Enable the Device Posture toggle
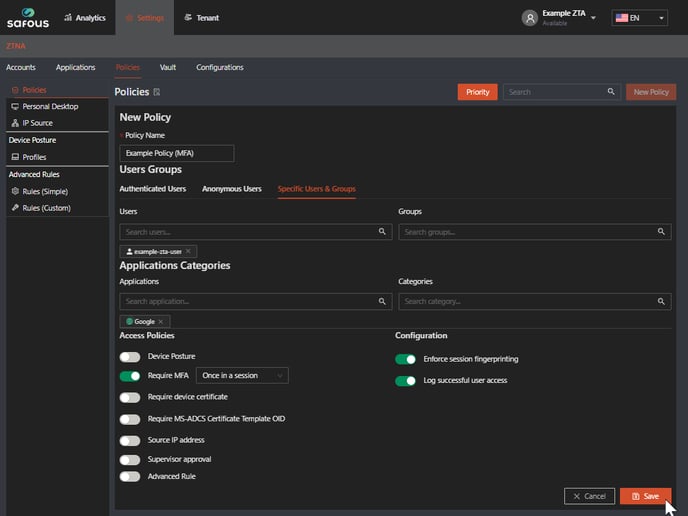 pos(130,357)
